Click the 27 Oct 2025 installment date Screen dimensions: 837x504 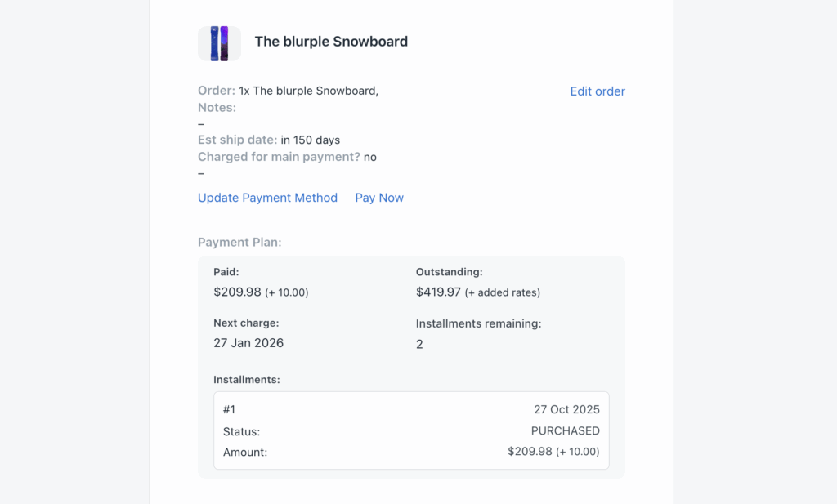(567, 409)
